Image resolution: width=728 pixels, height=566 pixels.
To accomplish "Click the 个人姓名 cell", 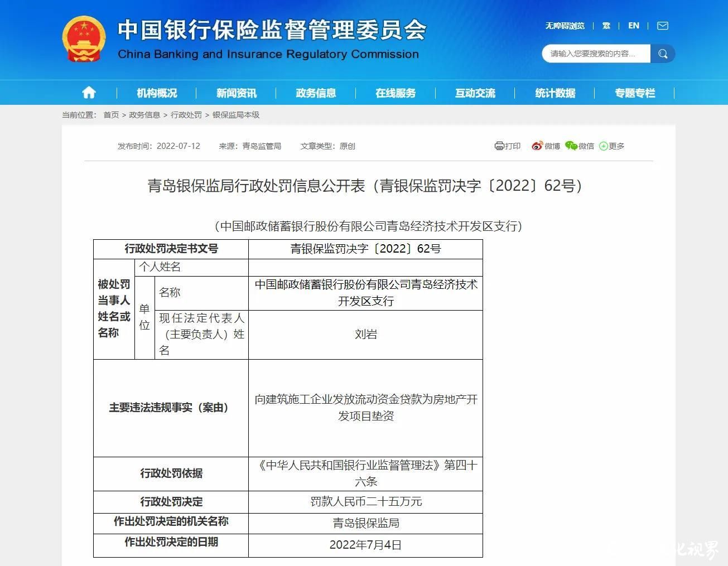I will point(191,267).
